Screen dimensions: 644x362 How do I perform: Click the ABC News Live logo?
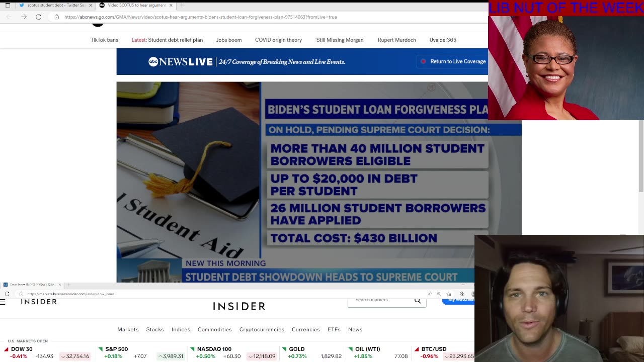180,62
